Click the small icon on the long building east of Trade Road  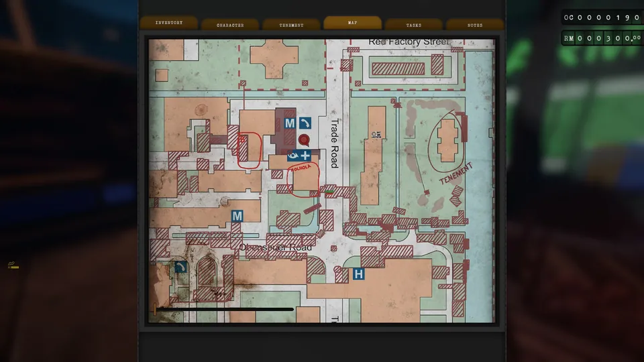376,135
